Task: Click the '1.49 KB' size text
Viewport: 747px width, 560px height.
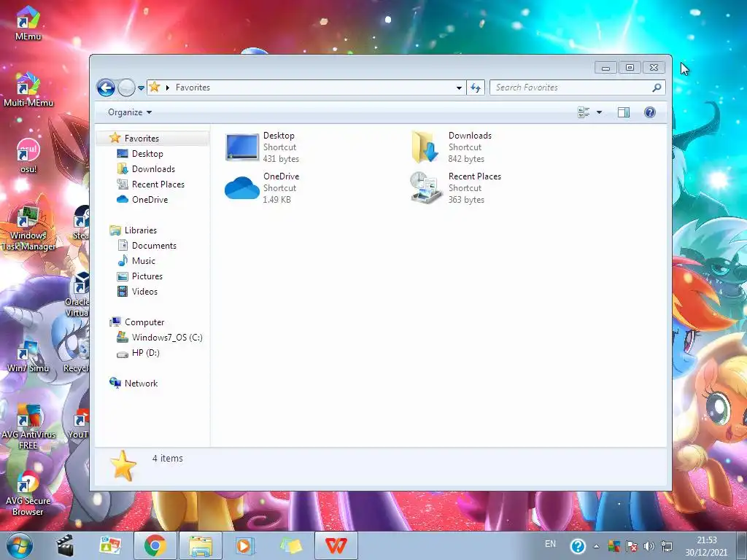Action: [x=276, y=200]
